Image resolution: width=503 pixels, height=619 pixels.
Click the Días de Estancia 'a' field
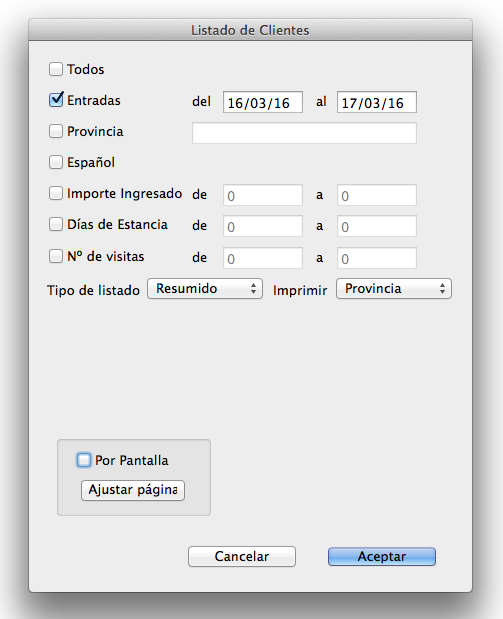377,226
